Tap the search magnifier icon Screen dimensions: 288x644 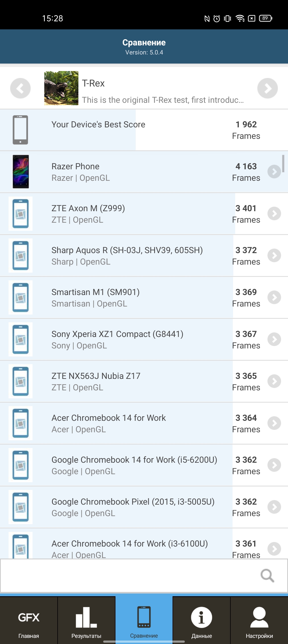point(267,575)
